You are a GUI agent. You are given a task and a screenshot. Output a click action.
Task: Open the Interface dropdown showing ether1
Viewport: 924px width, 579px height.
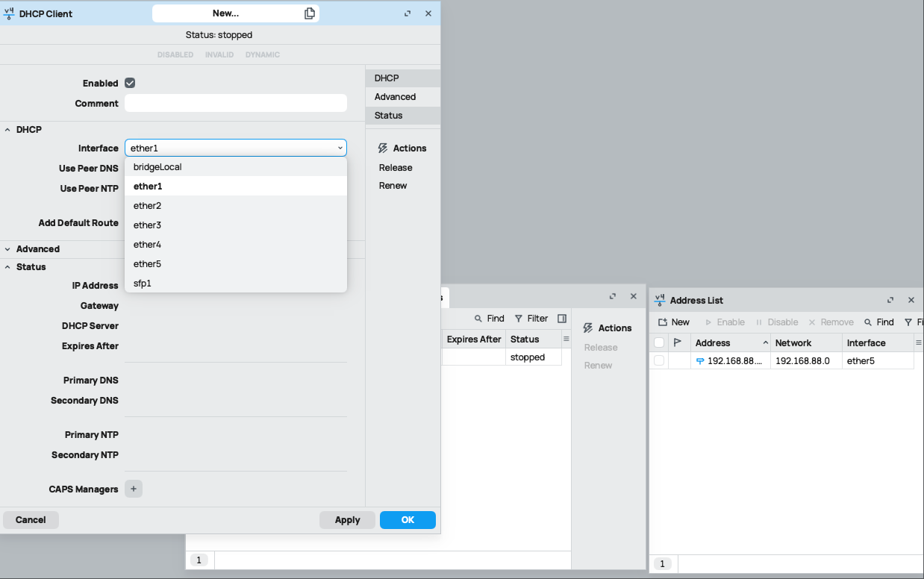tap(236, 148)
